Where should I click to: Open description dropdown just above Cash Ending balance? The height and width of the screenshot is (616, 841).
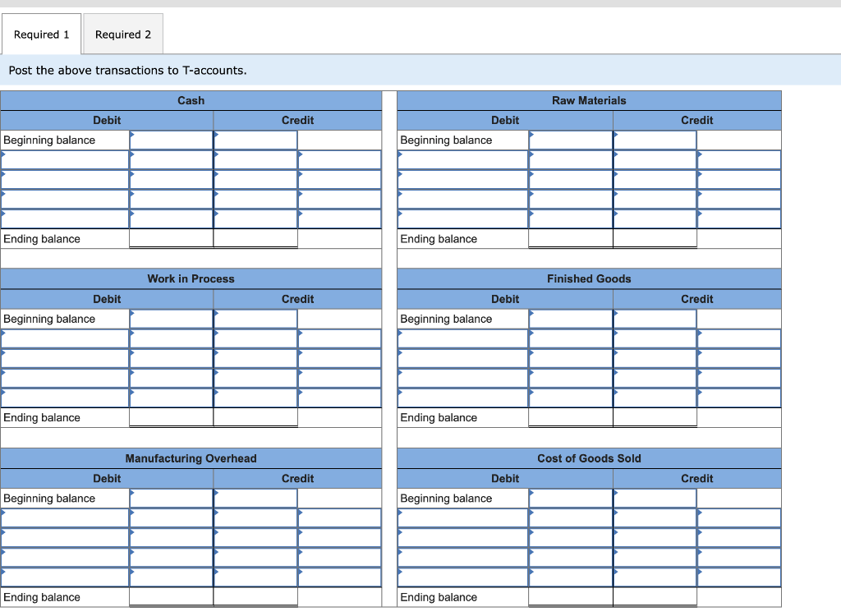pos(64,219)
